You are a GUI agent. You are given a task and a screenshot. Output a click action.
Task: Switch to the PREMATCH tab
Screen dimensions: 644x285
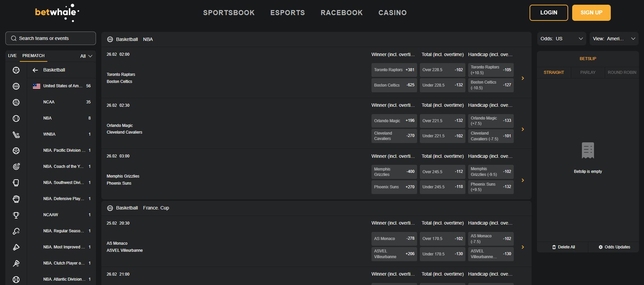click(34, 56)
